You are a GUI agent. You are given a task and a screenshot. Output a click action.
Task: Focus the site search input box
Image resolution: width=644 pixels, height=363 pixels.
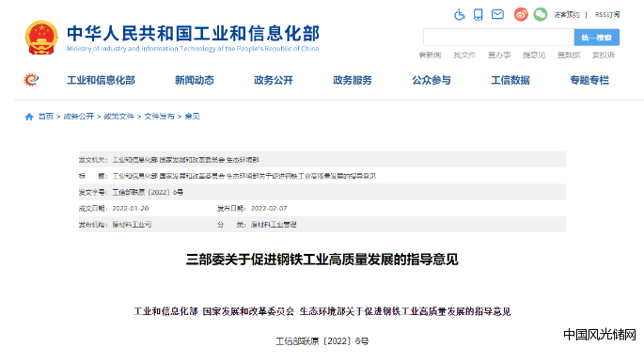498,38
